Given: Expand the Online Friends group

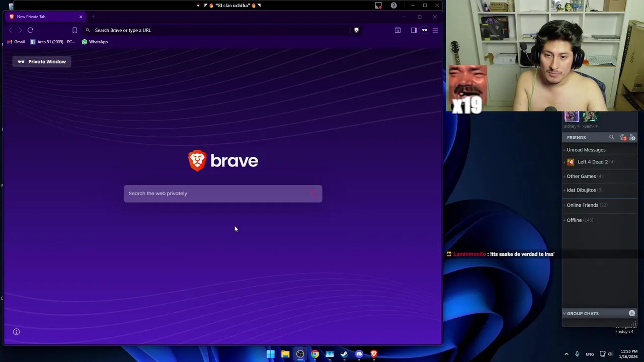Looking at the screenshot, I should 600,205.
